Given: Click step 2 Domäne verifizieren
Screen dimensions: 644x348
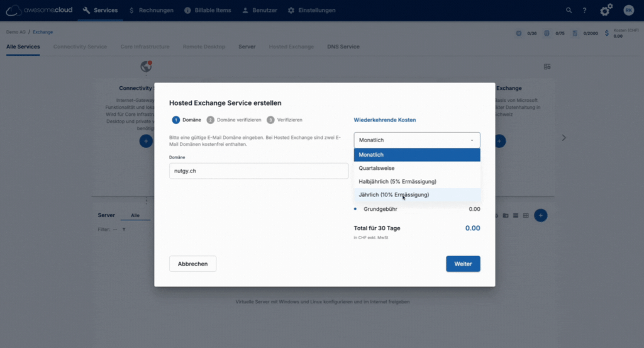Looking at the screenshot, I should coord(234,120).
